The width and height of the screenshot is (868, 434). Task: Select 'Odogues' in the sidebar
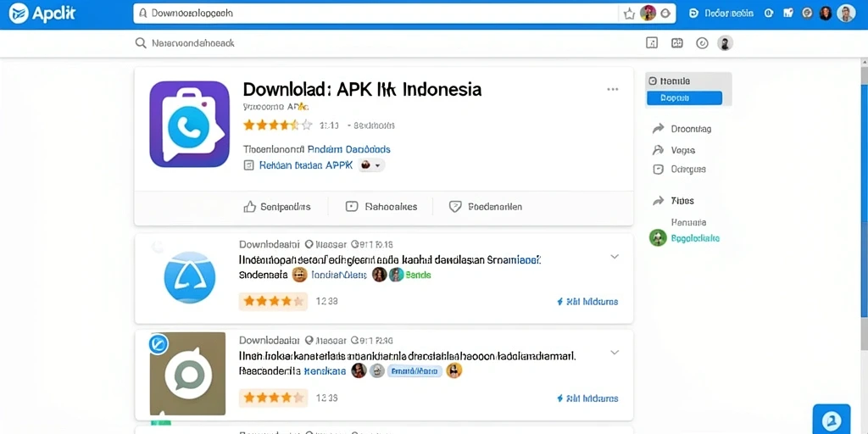[679, 170]
